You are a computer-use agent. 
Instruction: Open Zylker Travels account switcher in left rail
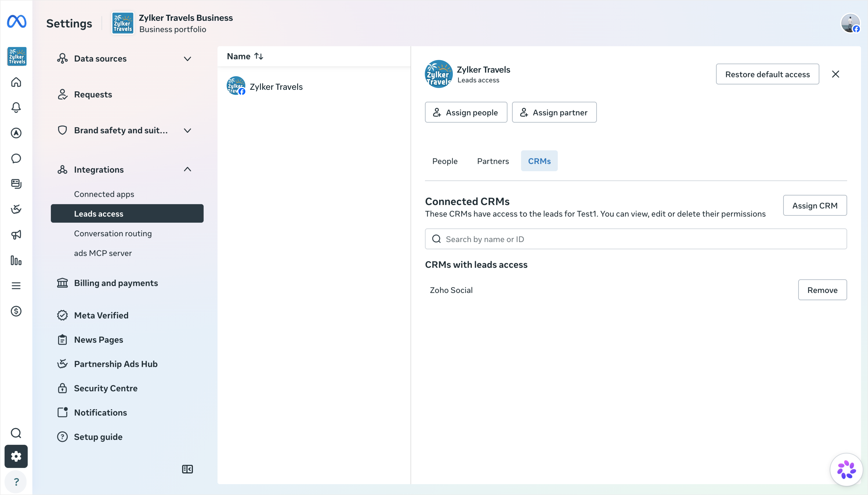pos(17,56)
